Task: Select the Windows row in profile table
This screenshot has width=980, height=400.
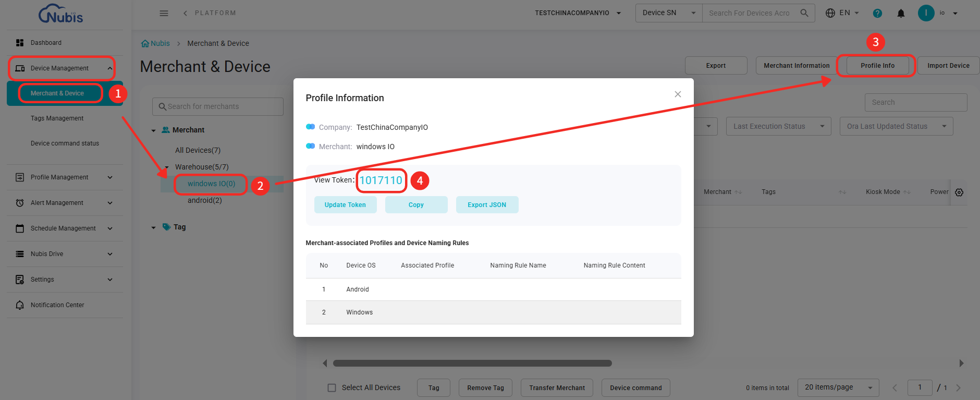Action: click(x=493, y=312)
